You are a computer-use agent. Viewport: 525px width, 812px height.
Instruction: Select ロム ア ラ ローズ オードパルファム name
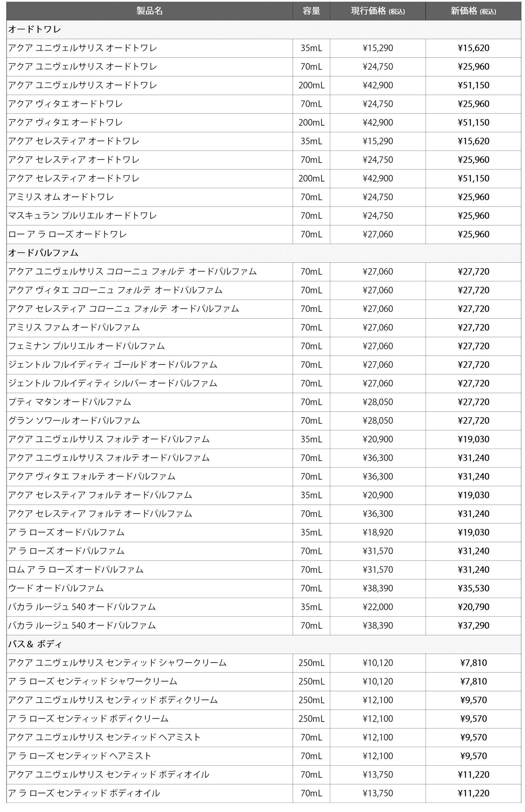76,570
